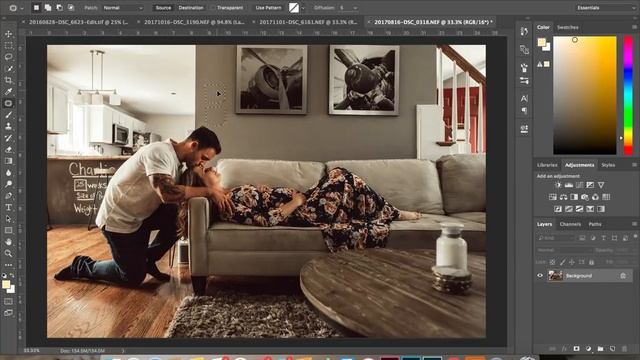Select the Zoom tool
The image size is (640, 360).
8,253
